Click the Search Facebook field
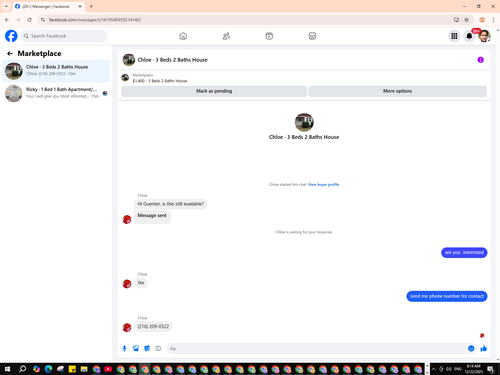Image resolution: width=500 pixels, height=375 pixels. click(x=64, y=36)
